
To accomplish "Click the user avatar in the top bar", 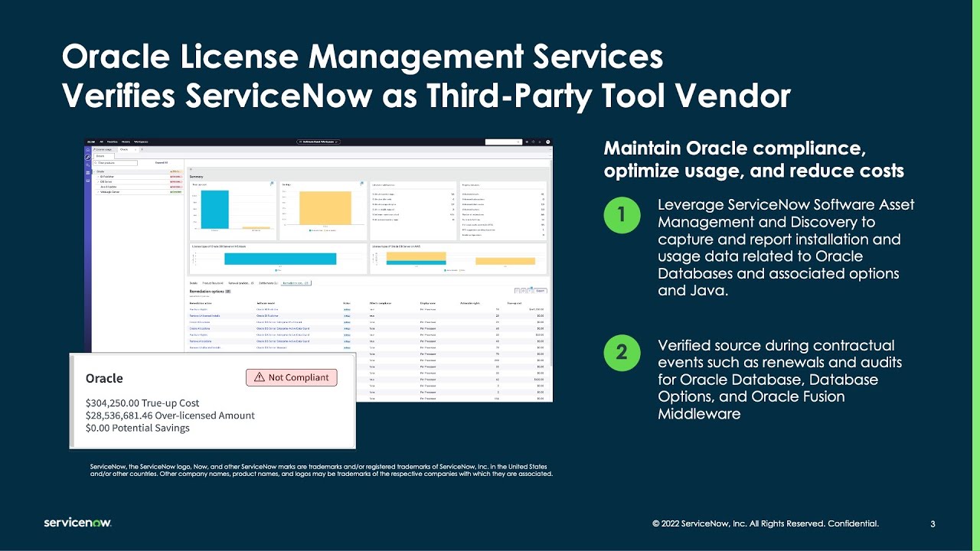I will click(x=548, y=142).
